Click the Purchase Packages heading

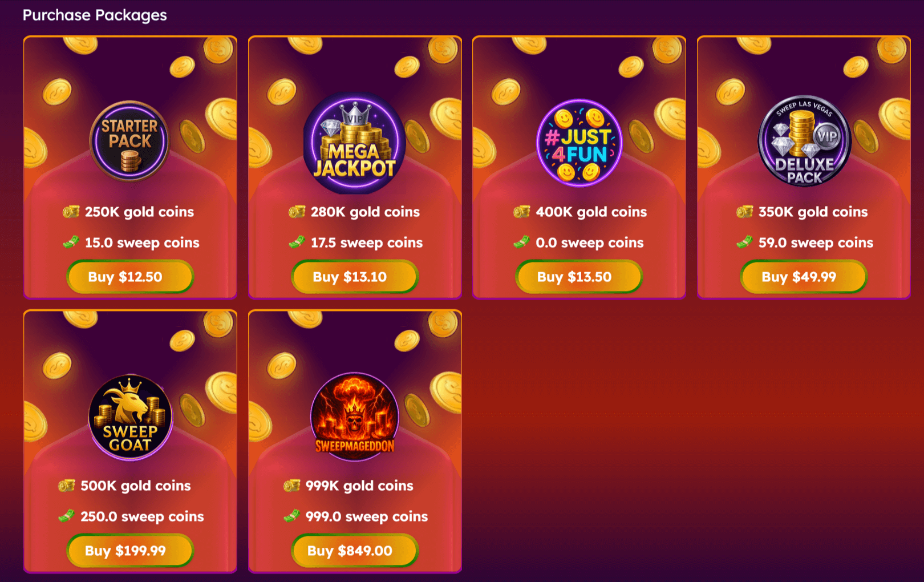95,15
